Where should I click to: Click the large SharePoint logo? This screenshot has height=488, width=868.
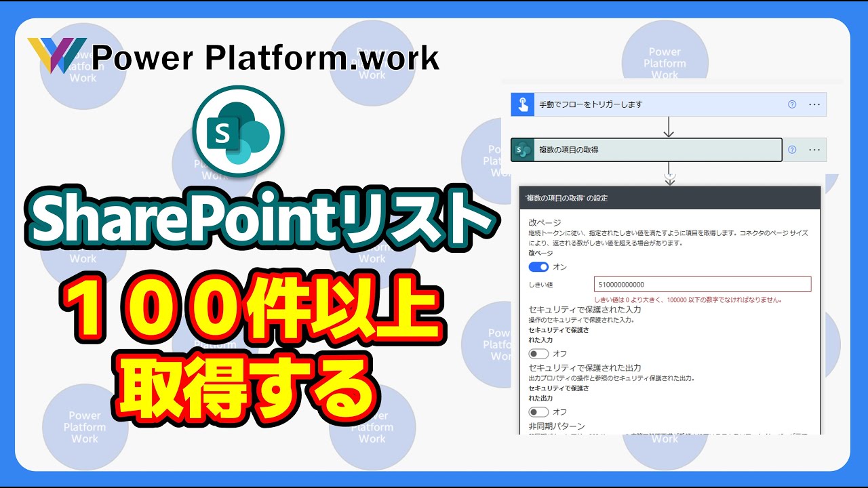[238, 131]
